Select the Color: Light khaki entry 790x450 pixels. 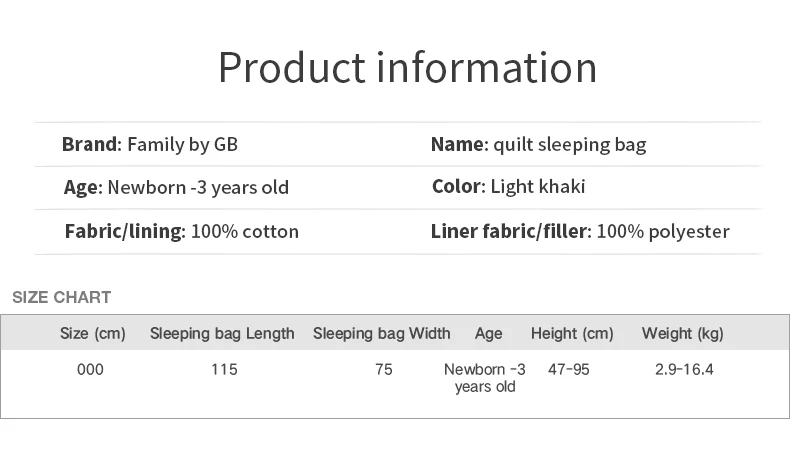508,186
